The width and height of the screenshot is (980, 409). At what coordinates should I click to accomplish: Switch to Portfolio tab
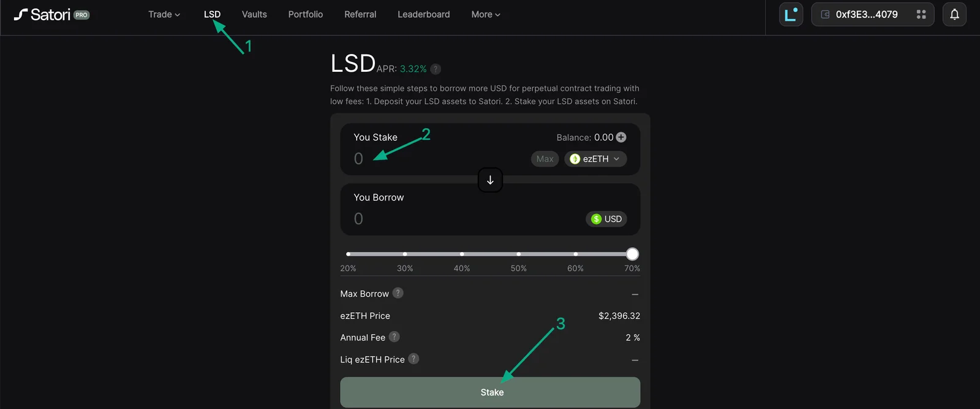(x=306, y=14)
